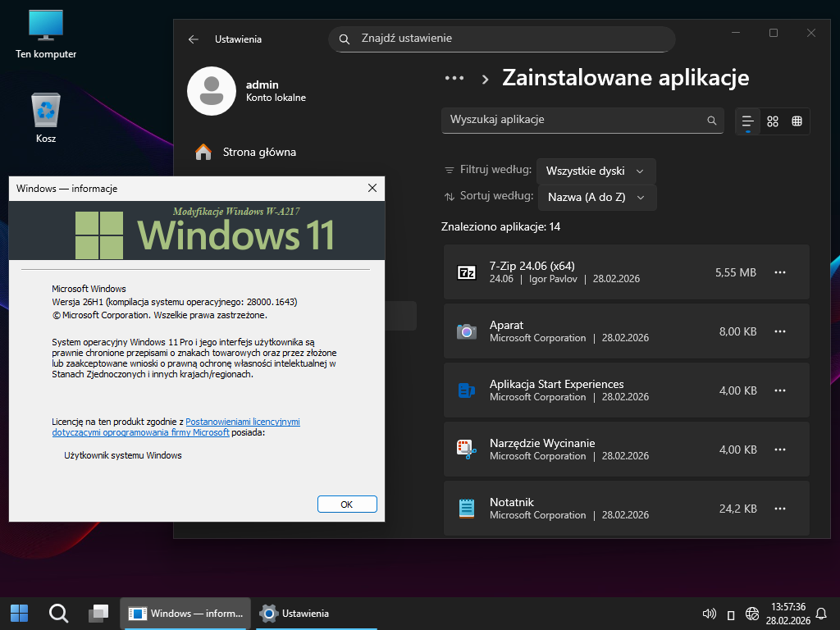Expand the Wszystkie dyski filter dropdown
The width and height of the screenshot is (840, 630).
point(596,171)
